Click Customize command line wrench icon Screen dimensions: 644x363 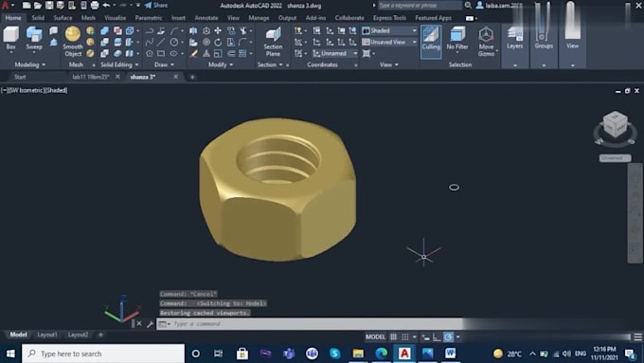pyautogui.click(x=150, y=324)
